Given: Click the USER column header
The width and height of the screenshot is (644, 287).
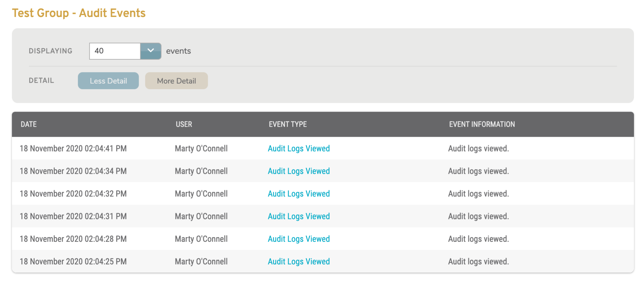Looking at the screenshot, I should click(x=184, y=124).
